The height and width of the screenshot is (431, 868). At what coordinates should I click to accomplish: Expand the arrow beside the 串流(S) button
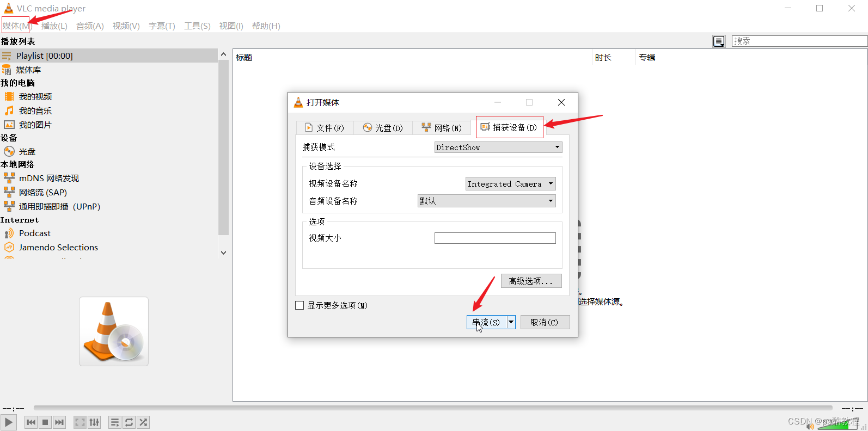(x=511, y=322)
